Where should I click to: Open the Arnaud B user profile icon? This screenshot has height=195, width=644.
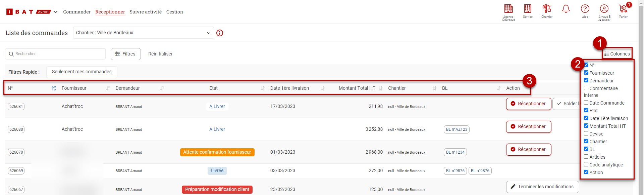tap(604, 9)
